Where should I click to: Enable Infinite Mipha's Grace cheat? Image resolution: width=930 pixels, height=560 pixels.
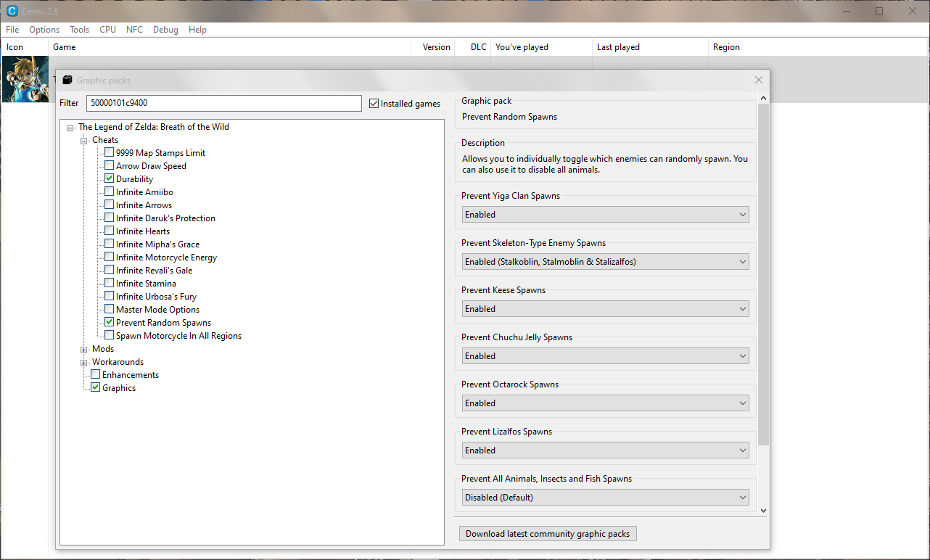(109, 244)
